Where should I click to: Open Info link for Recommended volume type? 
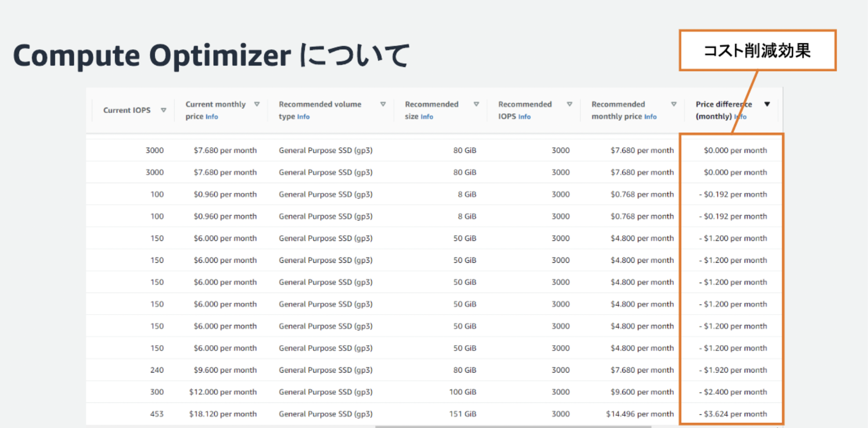click(303, 117)
